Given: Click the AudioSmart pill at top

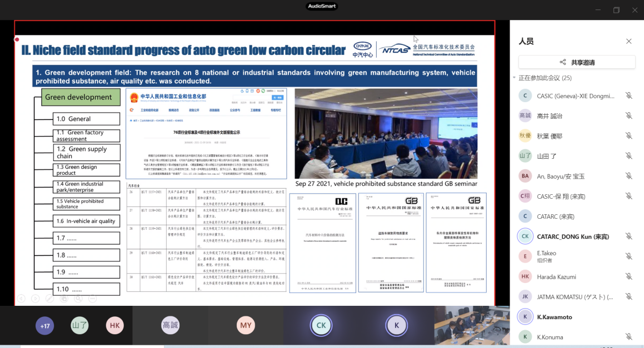Looking at the screenshot, I should point(322,6).
